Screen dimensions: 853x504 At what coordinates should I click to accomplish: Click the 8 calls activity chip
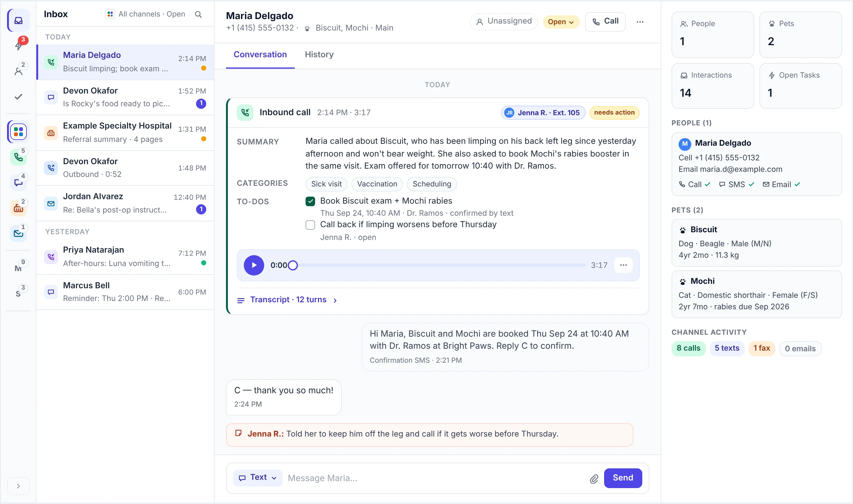[688, 348]
